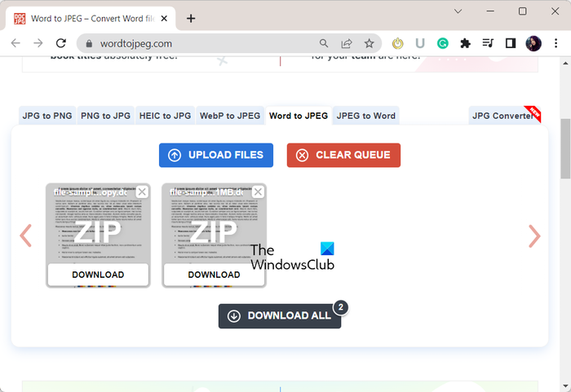
Task: View site info via padlock icon
Action: pyautogui.click(x=89, y=44)
